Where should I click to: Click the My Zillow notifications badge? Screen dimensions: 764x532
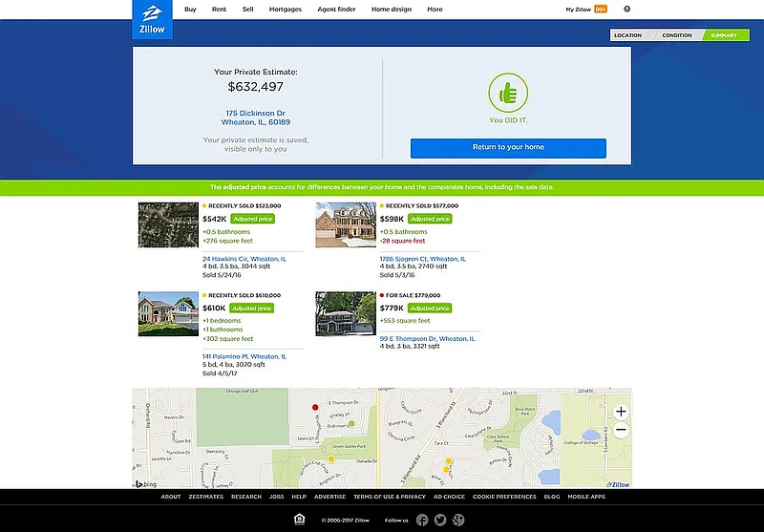[601, 10]
